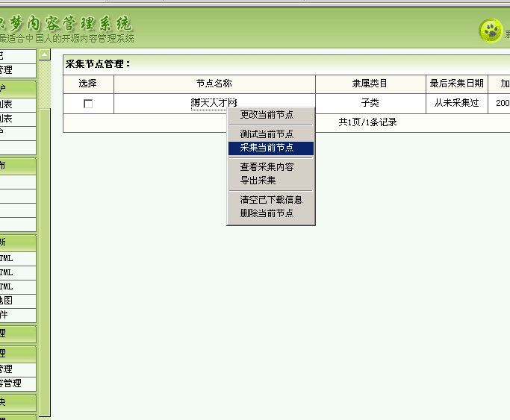Screen dimensions: 510x420
Task: Open 查看采集内容 menu entry
Action: tap(267, 167)
